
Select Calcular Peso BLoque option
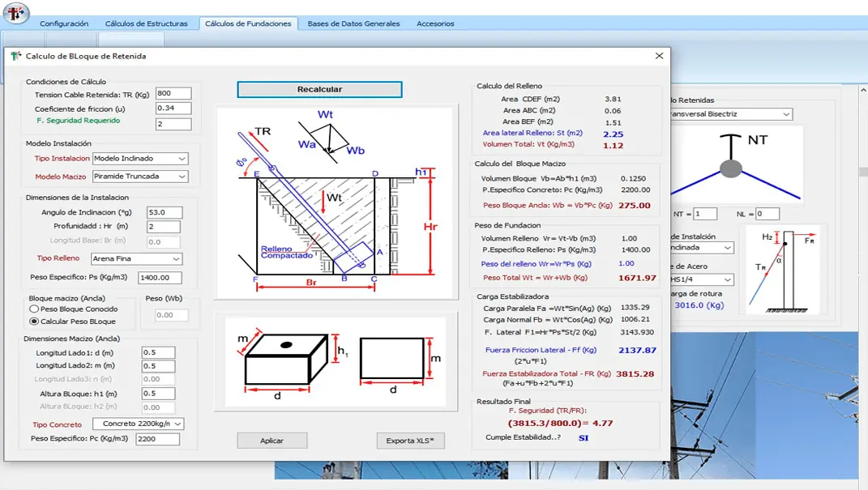(34, 322)
